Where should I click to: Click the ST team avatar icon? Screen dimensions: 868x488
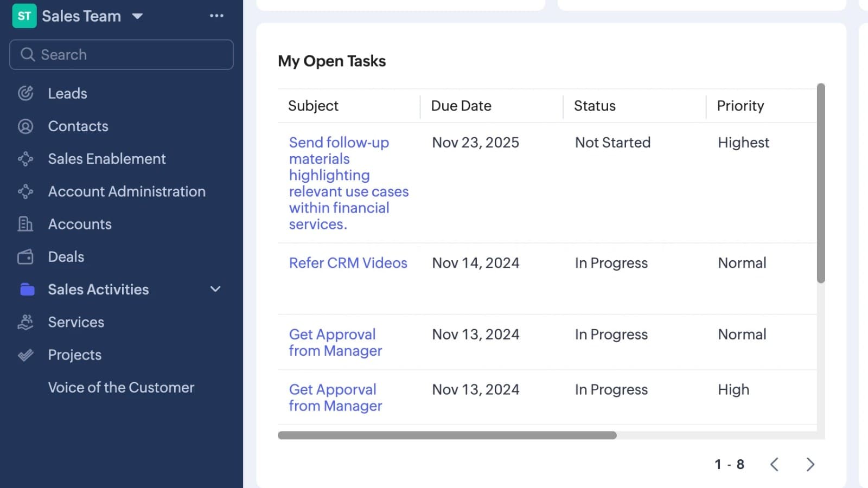click(x=24, y=16)
